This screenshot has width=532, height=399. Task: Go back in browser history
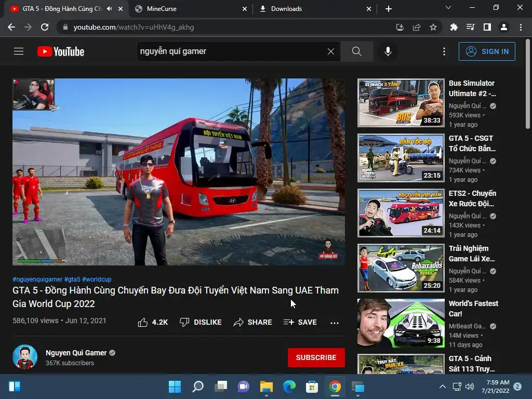11,27
